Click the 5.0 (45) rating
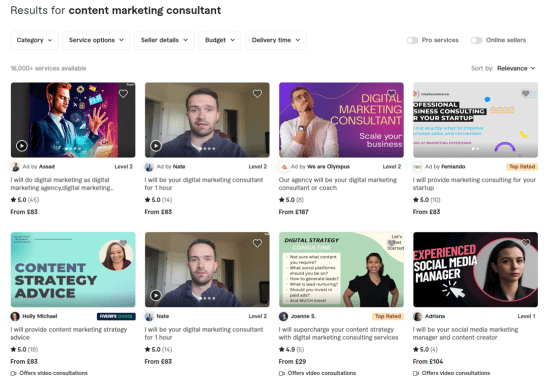 click(25, 200)
